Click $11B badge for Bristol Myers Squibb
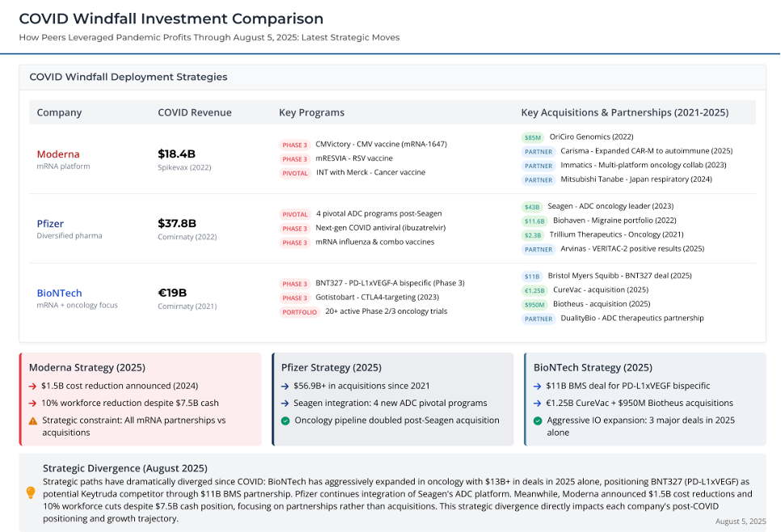The height and width of the screenshot is (532, 781). 532,277
